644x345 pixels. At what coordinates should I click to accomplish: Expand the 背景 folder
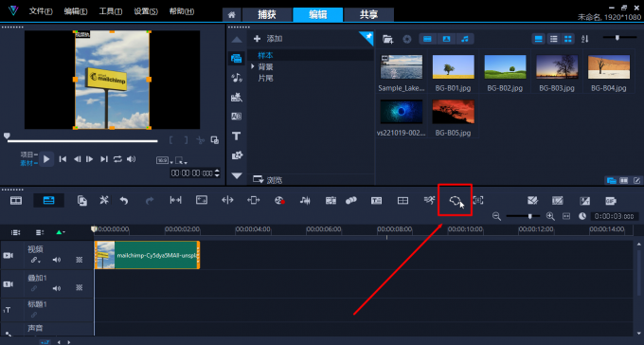tap(253, 66)
